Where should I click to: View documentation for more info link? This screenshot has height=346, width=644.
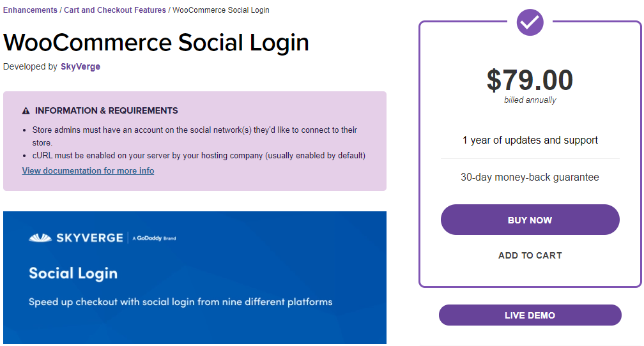[88, 170]
